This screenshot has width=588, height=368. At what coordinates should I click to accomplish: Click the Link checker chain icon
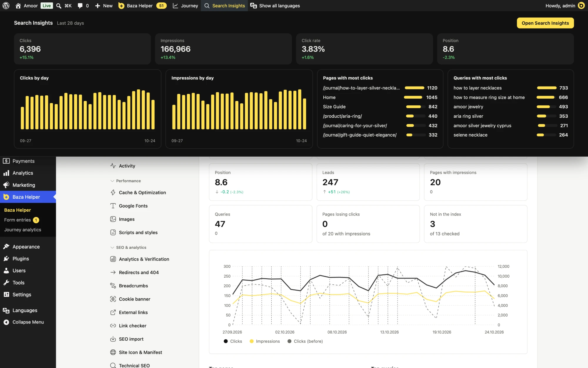pyautogui.click(x=113, y=326)
